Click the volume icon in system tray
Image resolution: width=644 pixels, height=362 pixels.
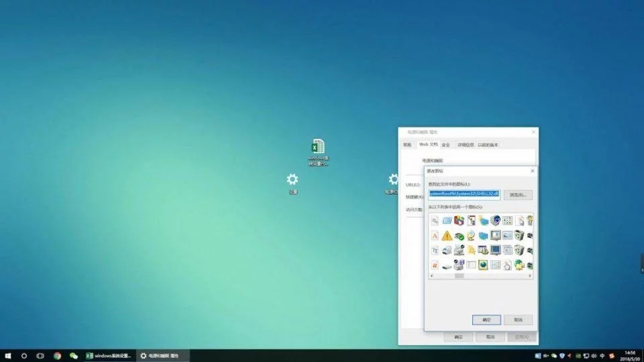pos(594,356)
